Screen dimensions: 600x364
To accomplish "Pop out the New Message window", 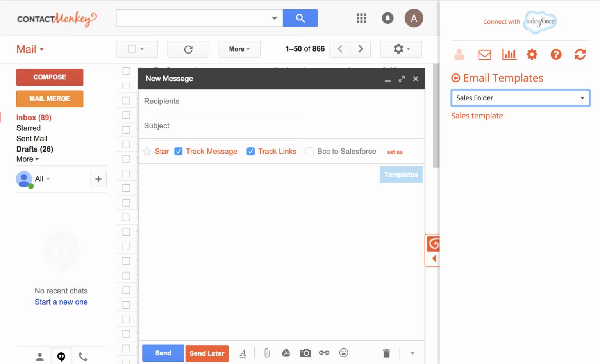I will point(402,79).
